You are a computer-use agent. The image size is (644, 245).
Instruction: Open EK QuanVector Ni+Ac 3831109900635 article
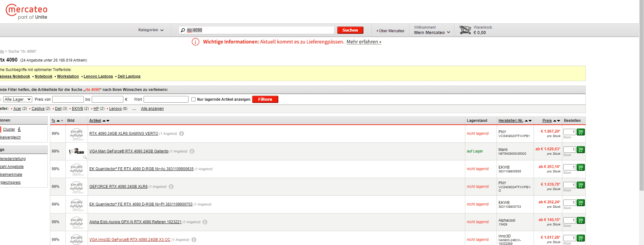click(x=141, y=169)
